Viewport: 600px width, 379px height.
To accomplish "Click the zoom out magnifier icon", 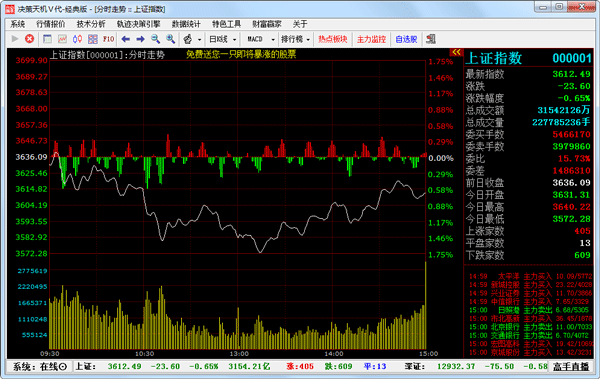I will pyautogui.click(x=155, y=39).
